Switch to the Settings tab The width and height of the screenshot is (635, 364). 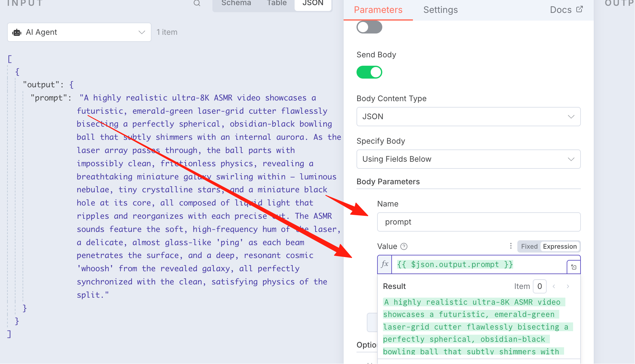pyautogui.click(x=440, y=10)
